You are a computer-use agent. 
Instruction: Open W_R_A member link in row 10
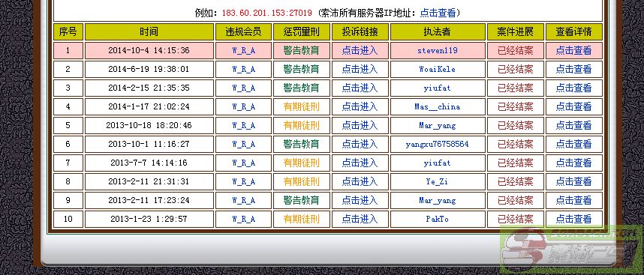(243, 220)
